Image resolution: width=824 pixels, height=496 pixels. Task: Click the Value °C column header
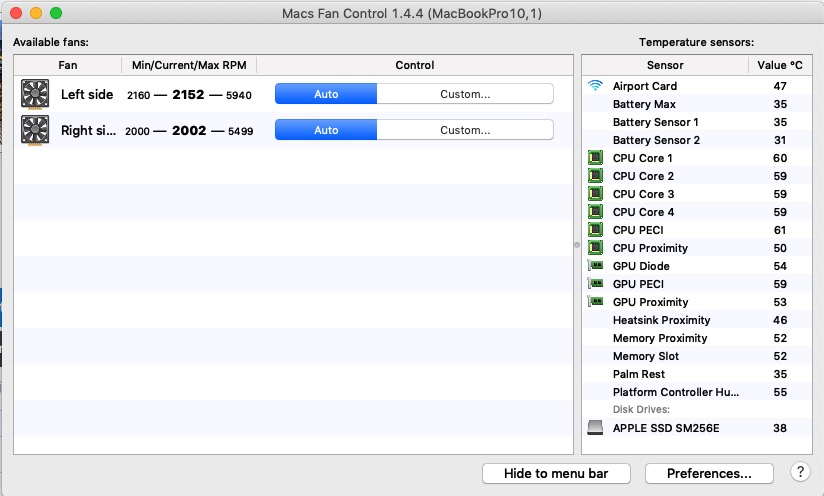click(780, 65)
